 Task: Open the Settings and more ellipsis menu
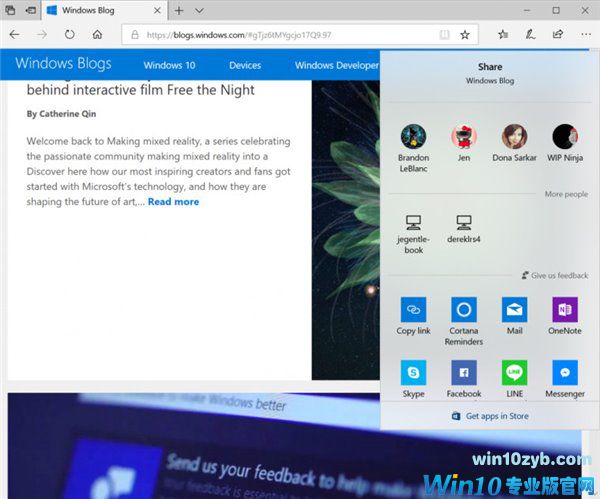pos(586,34)
